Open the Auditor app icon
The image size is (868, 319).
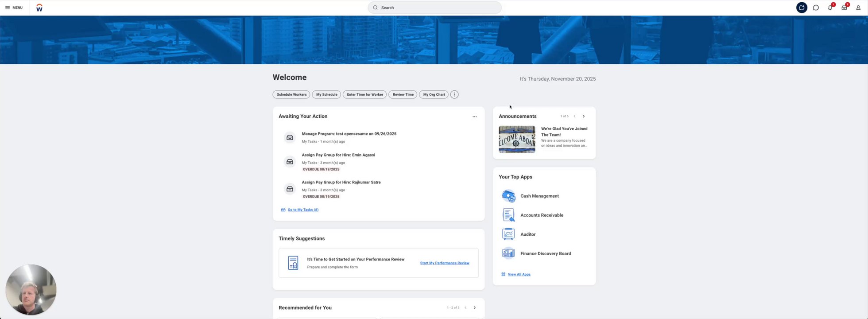[x=508, y=234]
